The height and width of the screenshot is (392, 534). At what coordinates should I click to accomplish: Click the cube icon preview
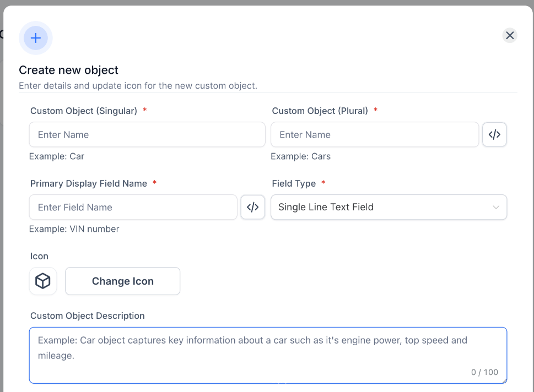coord(43,281)
